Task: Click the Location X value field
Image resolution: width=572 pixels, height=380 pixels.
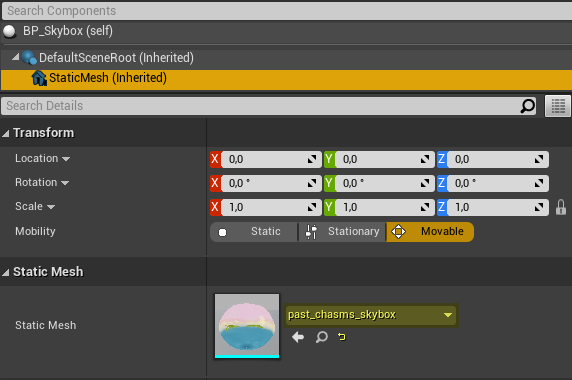Action: pos(271,159)
